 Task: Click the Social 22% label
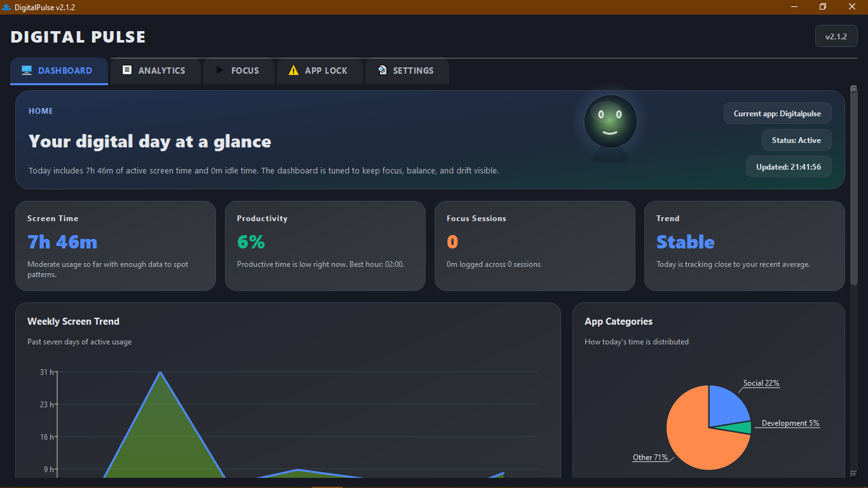coord(761,383)
